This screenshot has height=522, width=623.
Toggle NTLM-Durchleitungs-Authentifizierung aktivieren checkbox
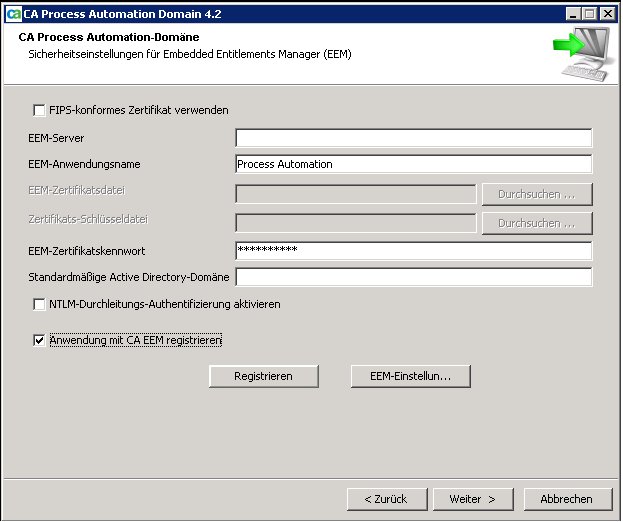39,304
